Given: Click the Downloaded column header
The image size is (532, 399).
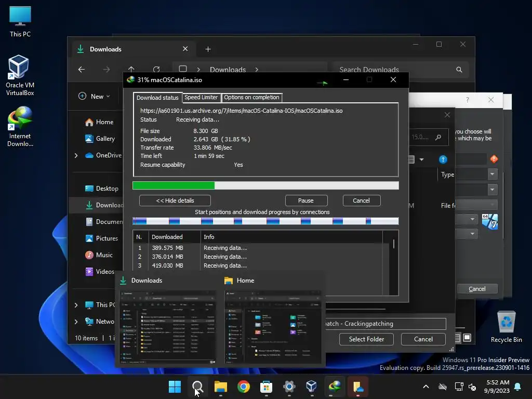Looking at the screenshot, I should pos(175,237).
